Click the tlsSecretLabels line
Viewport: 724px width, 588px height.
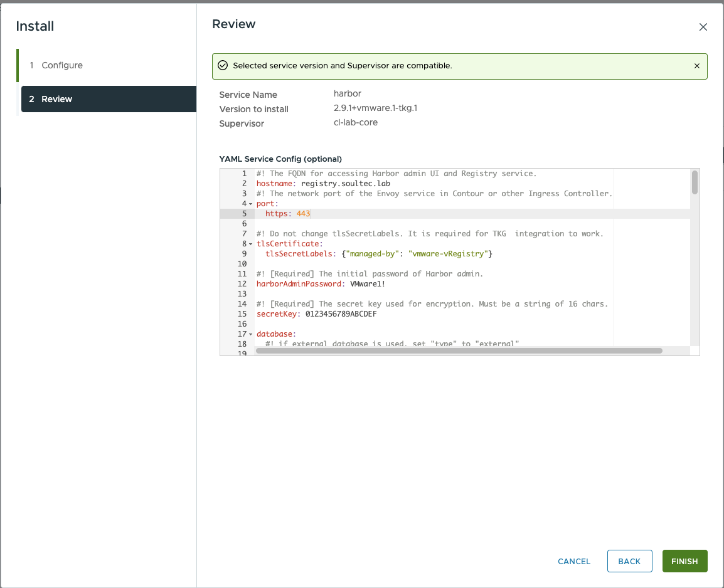click(x=378, y=254)
